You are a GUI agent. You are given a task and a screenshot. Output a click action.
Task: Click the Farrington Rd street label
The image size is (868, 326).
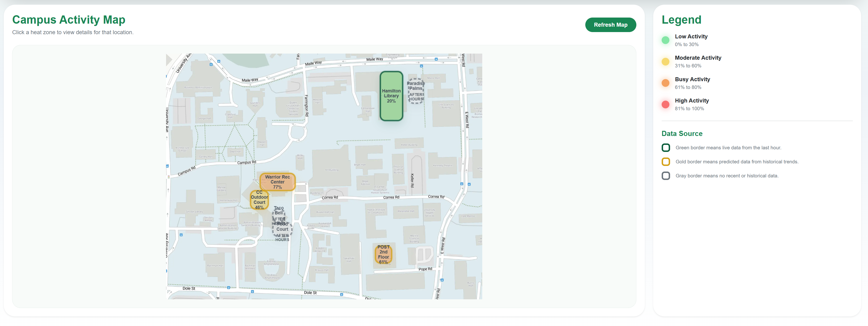[x=306, y=106]
